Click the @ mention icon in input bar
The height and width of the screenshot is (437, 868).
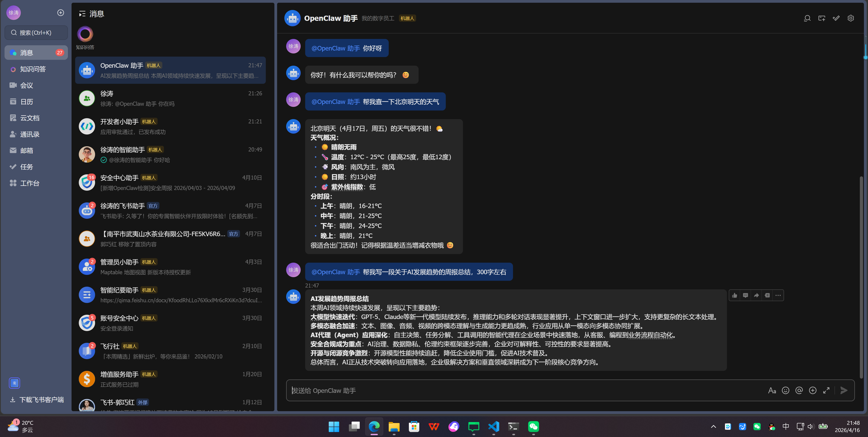click(799, 391)
